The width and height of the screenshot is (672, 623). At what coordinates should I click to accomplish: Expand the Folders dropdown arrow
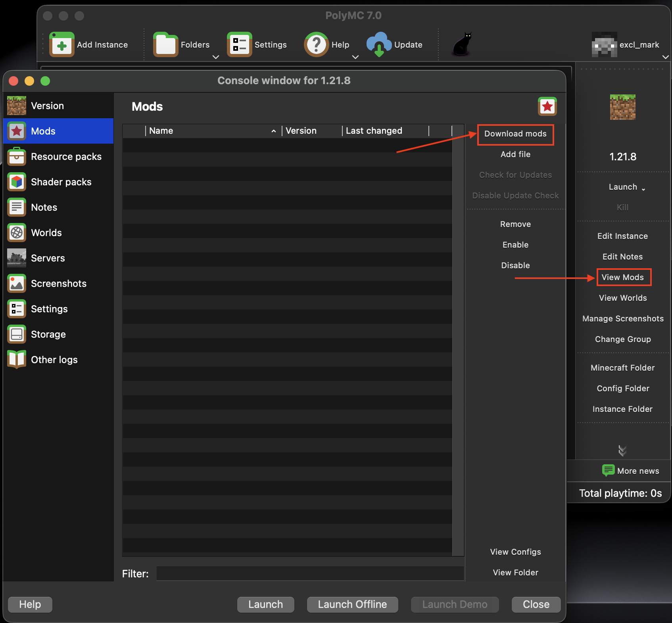216,57
